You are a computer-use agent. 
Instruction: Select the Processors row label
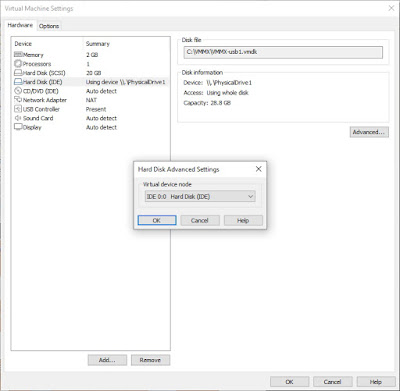pyautogui.click(x=37, y=64)
